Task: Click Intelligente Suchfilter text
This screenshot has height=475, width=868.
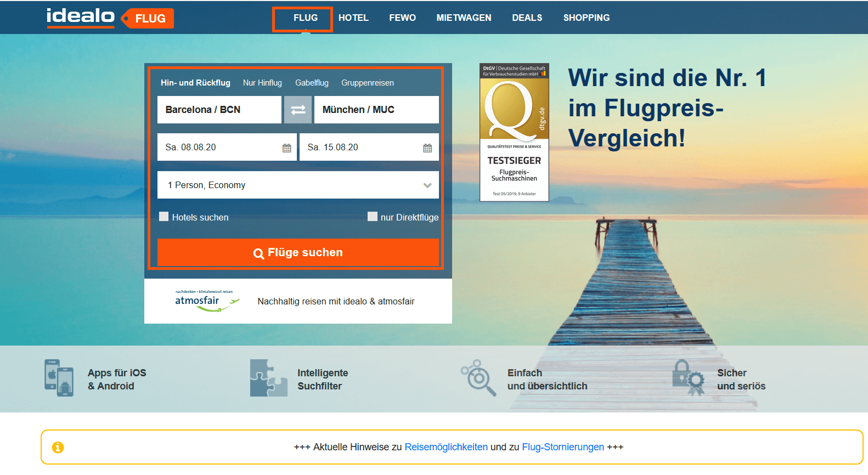Action: tap(323, 380)
